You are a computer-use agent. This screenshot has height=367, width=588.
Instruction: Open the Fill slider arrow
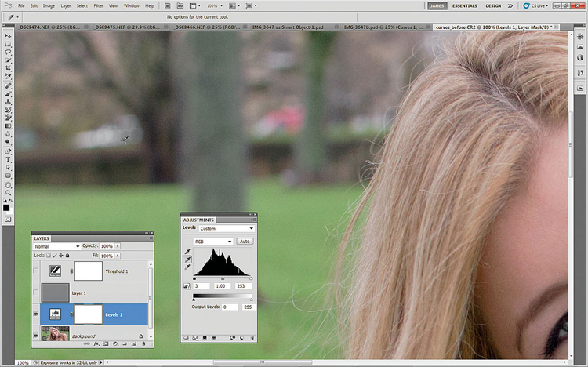pyautogui.click(x=118, y=256)
